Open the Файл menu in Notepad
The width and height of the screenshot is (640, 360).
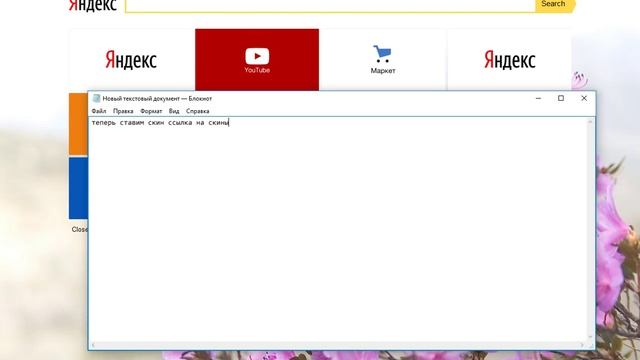point(99,111)
